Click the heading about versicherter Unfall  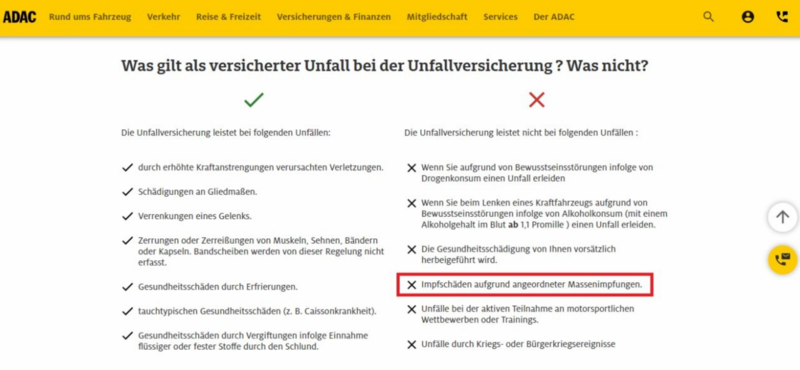[x=385, y=66]
